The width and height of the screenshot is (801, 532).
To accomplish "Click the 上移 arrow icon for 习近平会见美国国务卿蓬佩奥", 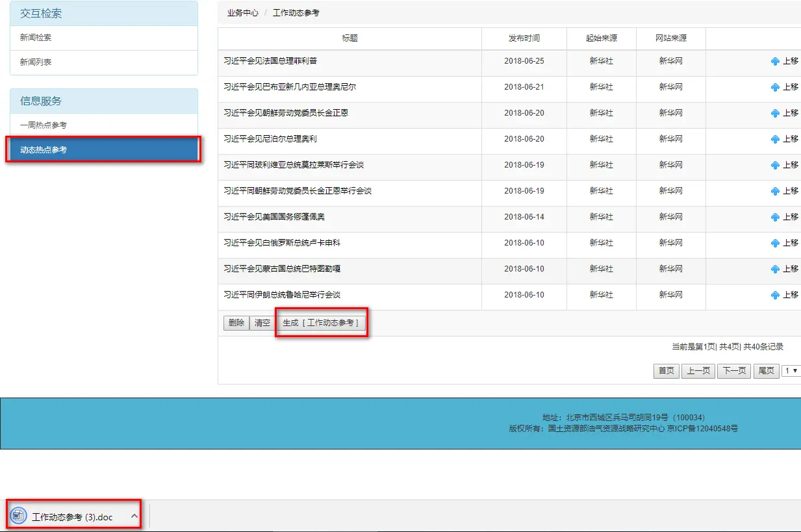I will click(774, 217).
